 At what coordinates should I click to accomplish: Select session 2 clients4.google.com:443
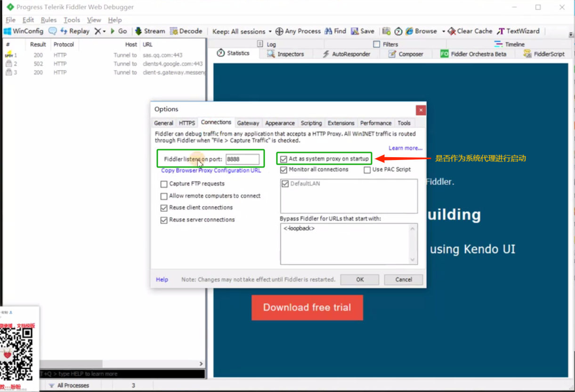coord(104,64)
